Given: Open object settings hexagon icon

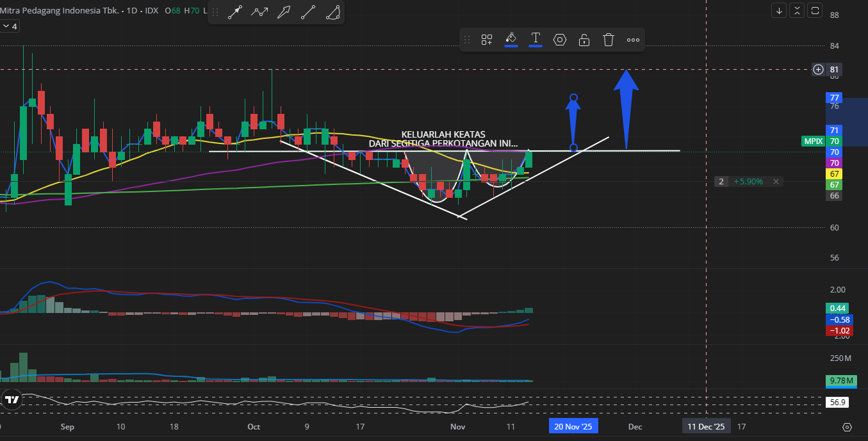Looking at the screenshot, I should coord(560,40).
